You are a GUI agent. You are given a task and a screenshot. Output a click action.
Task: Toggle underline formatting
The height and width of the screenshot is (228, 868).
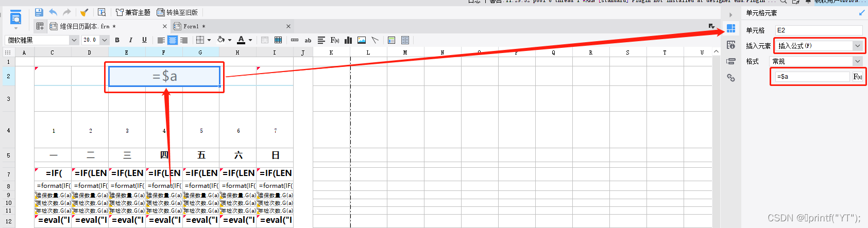pyautogui.click(x=144, y=40)
